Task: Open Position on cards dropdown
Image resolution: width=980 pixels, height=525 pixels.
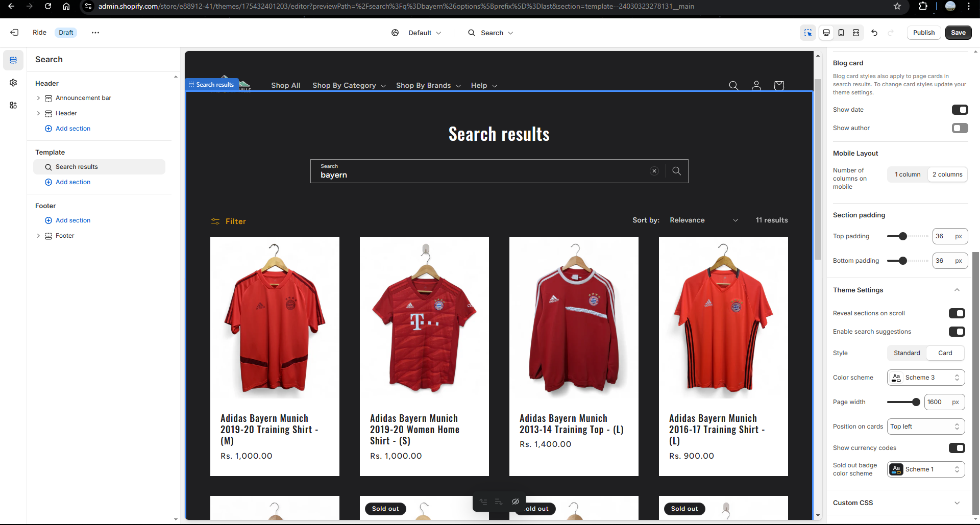Action: click(926, 427)
